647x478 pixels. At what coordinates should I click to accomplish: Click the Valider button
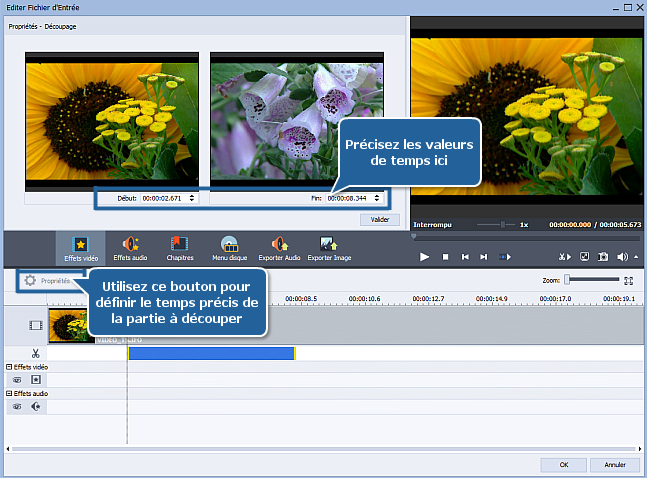coord(379,219)
